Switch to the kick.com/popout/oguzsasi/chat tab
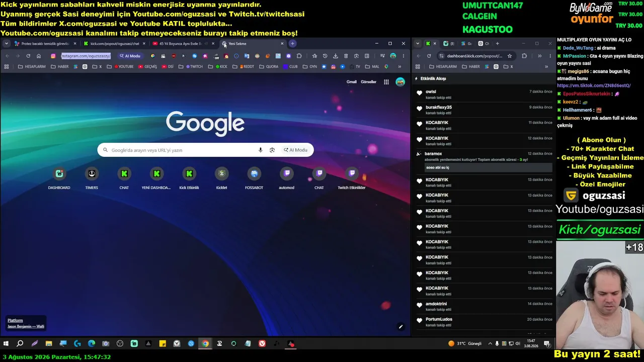The width and height of the screenshot is (644, 362). pos(115,44)
